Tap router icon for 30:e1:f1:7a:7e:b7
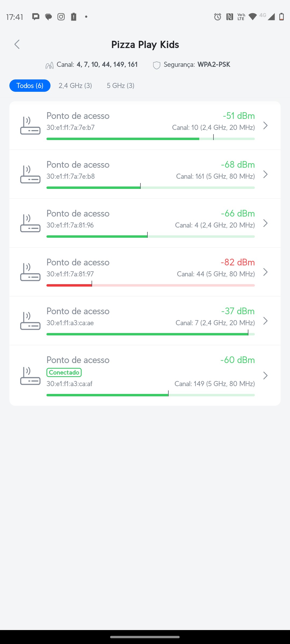This screenshot has height=644, width=290. [x=30, y=126]
